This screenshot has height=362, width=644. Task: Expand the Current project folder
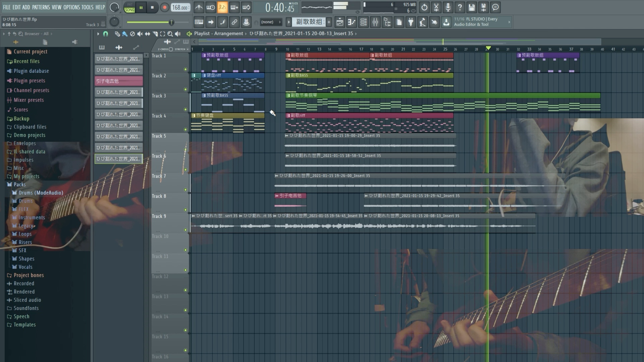[x=30, y=52]
